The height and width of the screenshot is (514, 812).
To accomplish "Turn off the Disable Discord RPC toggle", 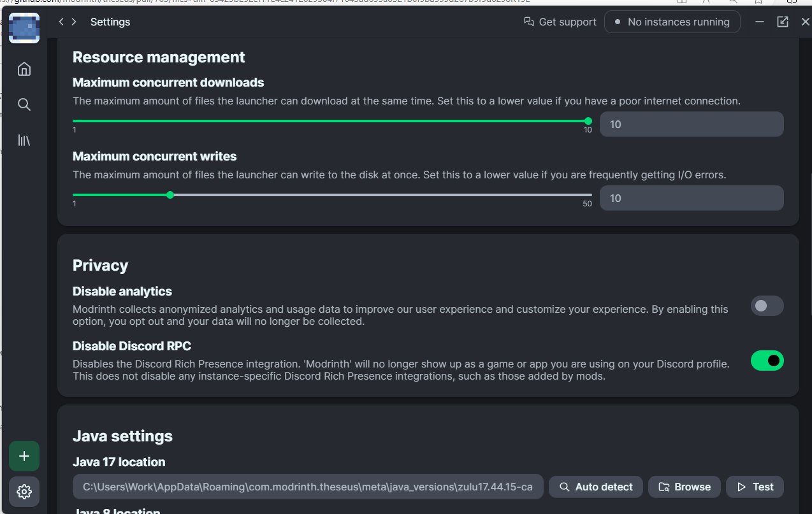I will click(x=767, y=360).
